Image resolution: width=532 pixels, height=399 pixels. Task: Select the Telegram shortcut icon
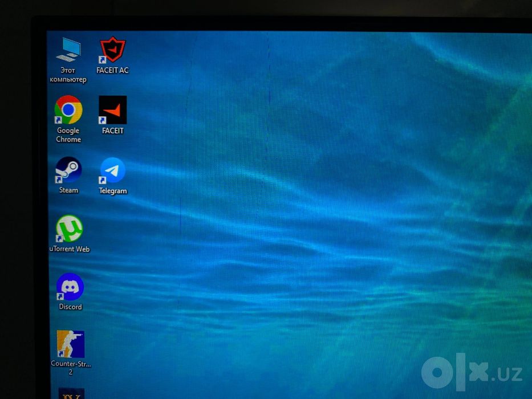pyautogui.click(x=112, y=170)
